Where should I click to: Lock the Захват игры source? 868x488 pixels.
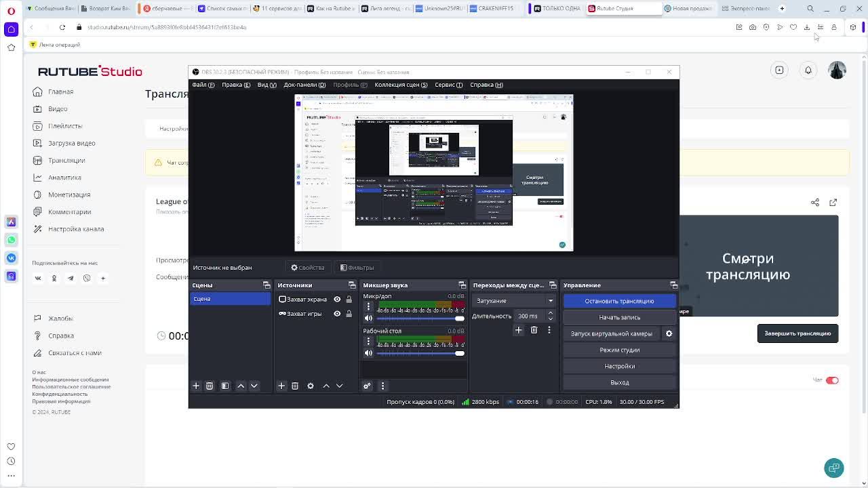pos(349,314)
